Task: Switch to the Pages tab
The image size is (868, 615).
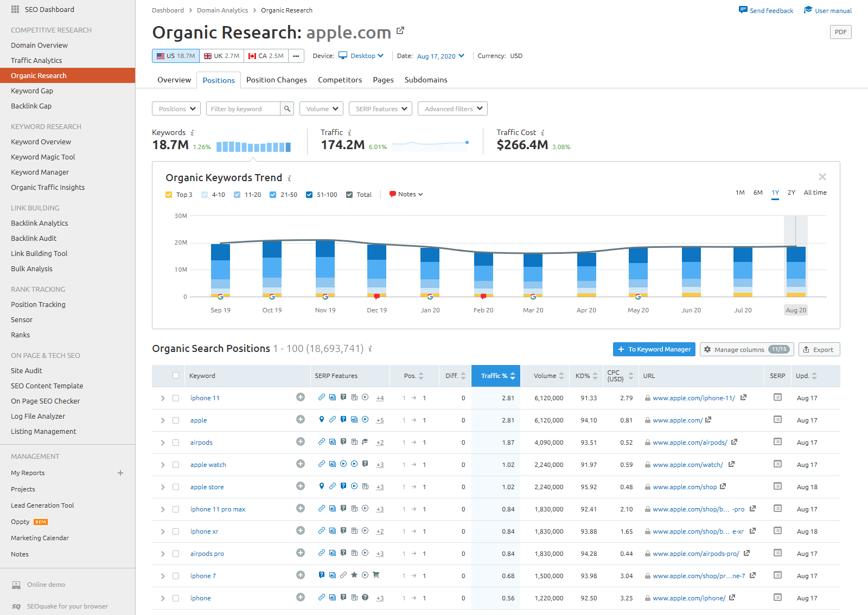Action: [x=384, y=80]
